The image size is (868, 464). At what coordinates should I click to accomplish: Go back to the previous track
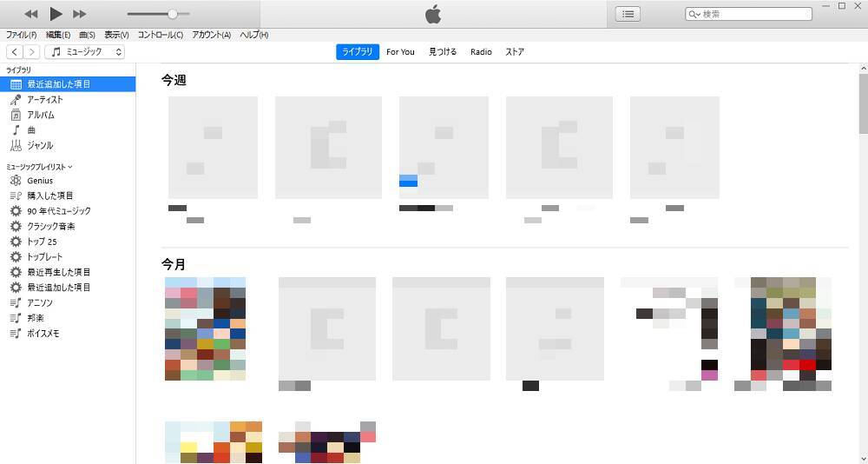31,14
